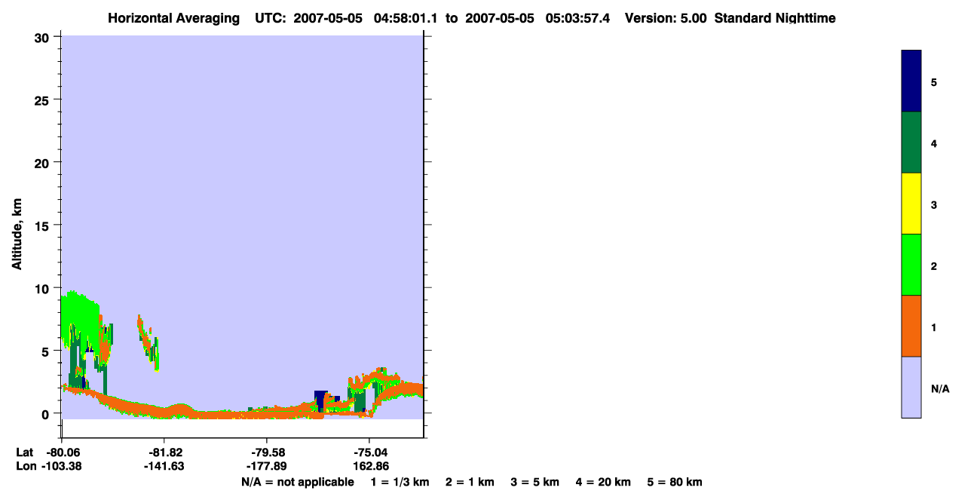Click the 'Lat' row label

point(24,452)
